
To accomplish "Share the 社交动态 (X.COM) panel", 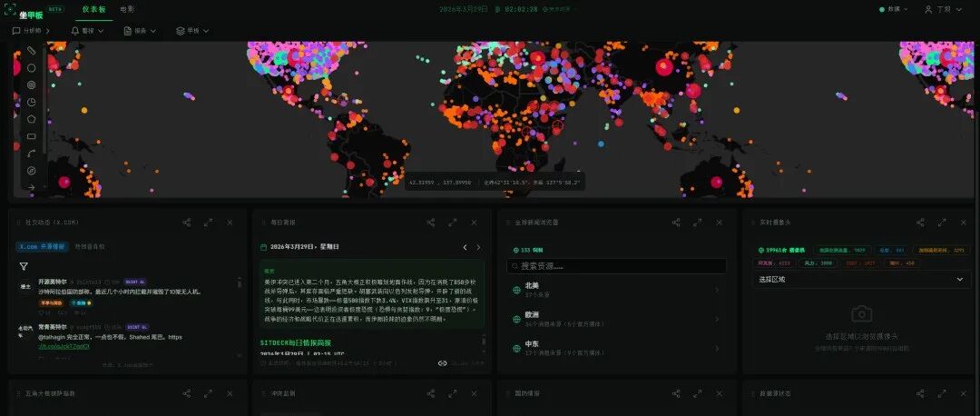I will tap(186, 222).
